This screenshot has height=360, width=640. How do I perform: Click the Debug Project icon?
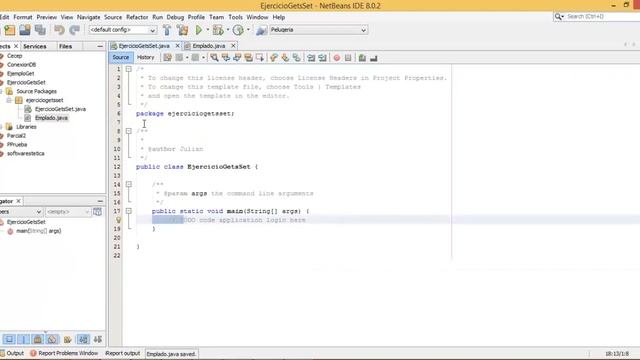(x=218, y=30)
